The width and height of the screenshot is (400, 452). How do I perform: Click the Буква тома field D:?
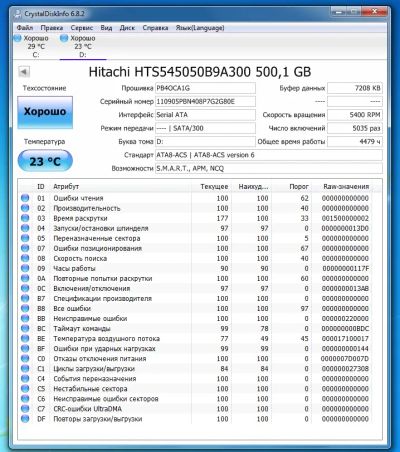205,142
